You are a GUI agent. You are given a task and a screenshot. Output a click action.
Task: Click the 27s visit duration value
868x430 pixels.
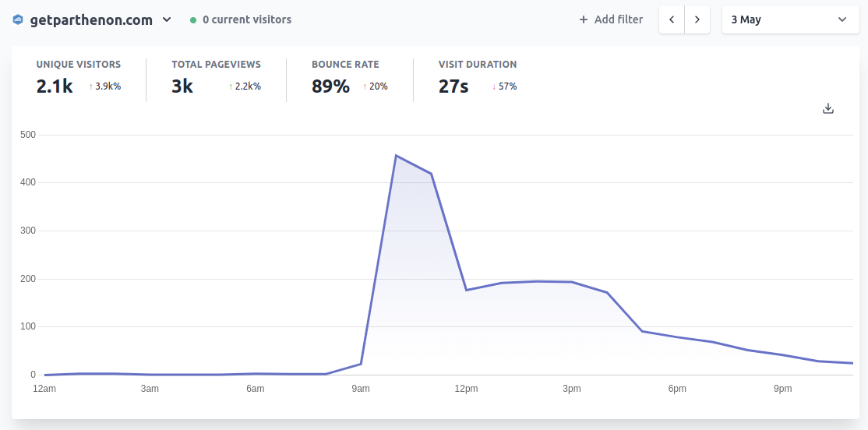click(453, 86)
